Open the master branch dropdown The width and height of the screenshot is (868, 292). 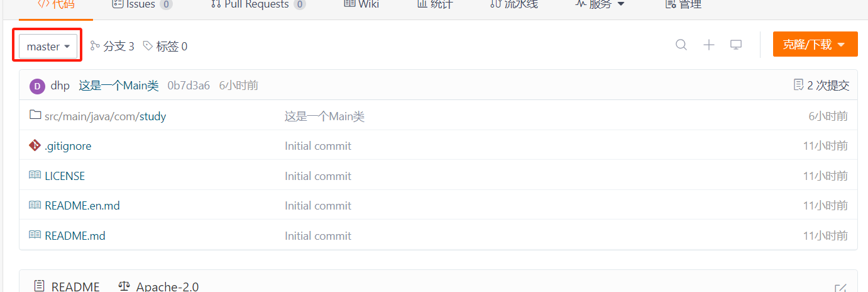click(x=48, y=47)
